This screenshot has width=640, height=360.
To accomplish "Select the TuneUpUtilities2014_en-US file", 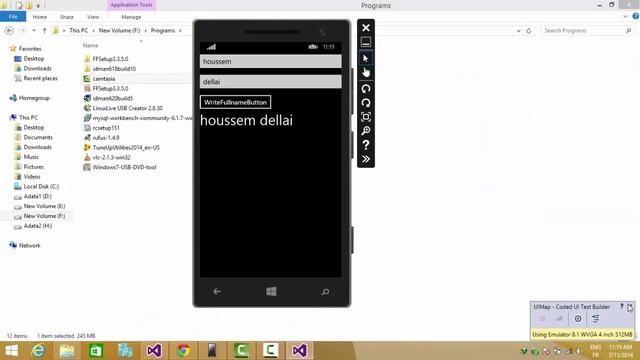I will click(x=126, y=147).
